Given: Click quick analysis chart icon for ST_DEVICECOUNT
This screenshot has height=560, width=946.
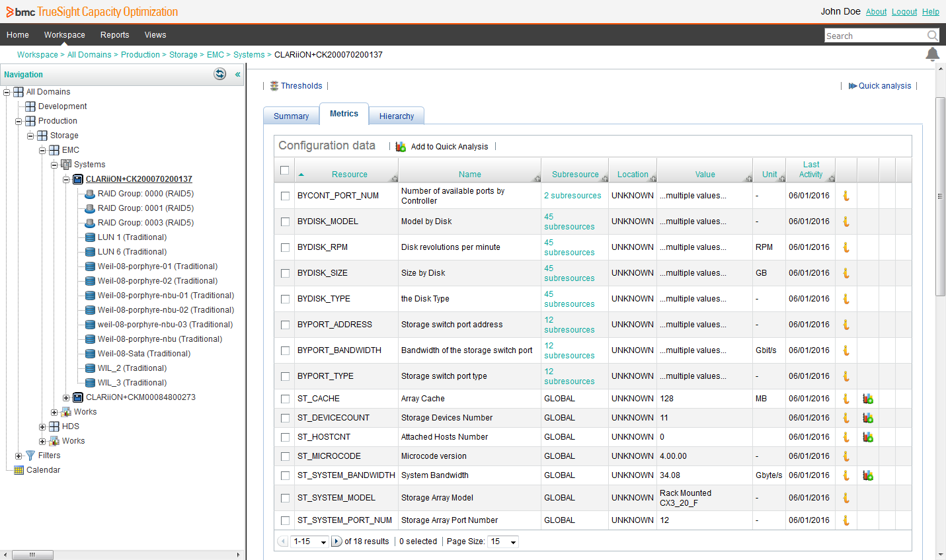Looking at the screenshot, I should click(868, 418).
